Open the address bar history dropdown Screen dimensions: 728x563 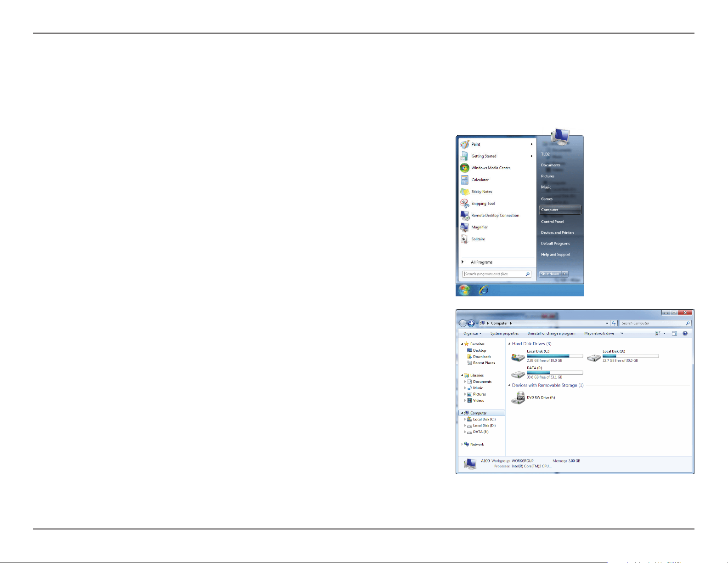click(x=607, y=324)
